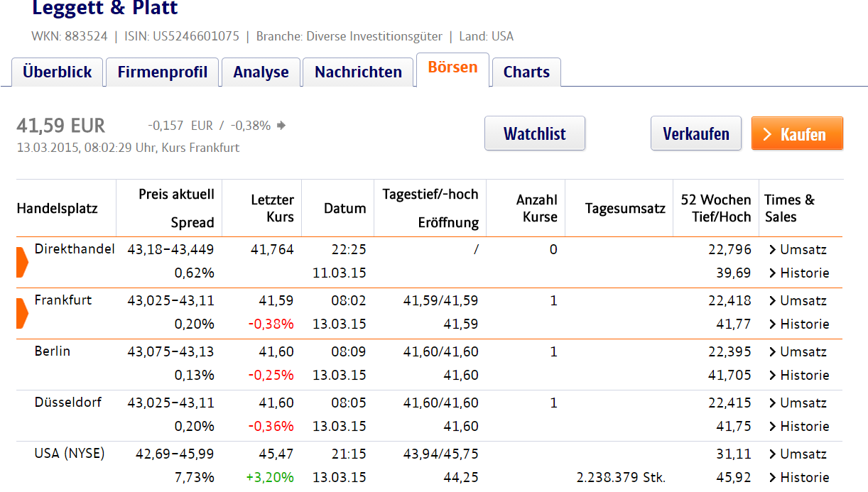Click the 2.238.379 Stk. volume

[621, 477]
